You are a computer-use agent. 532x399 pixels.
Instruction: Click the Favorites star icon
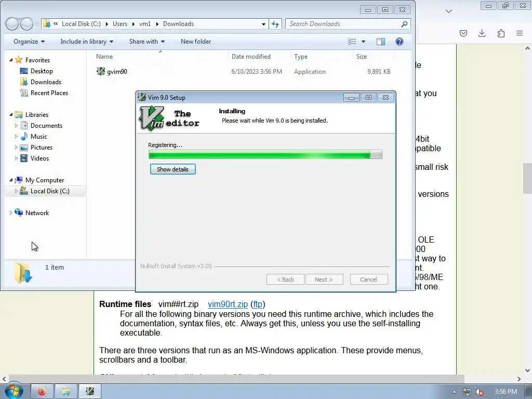(19, 60)
